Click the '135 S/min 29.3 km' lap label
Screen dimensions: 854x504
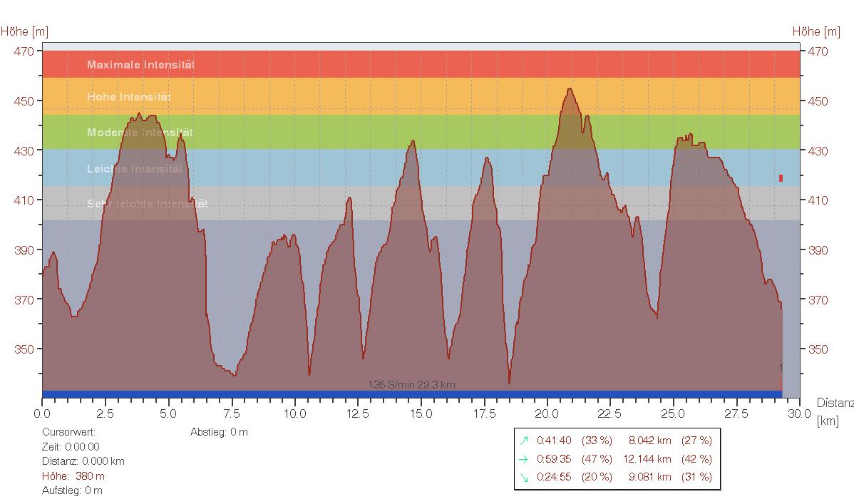[412, 385]
